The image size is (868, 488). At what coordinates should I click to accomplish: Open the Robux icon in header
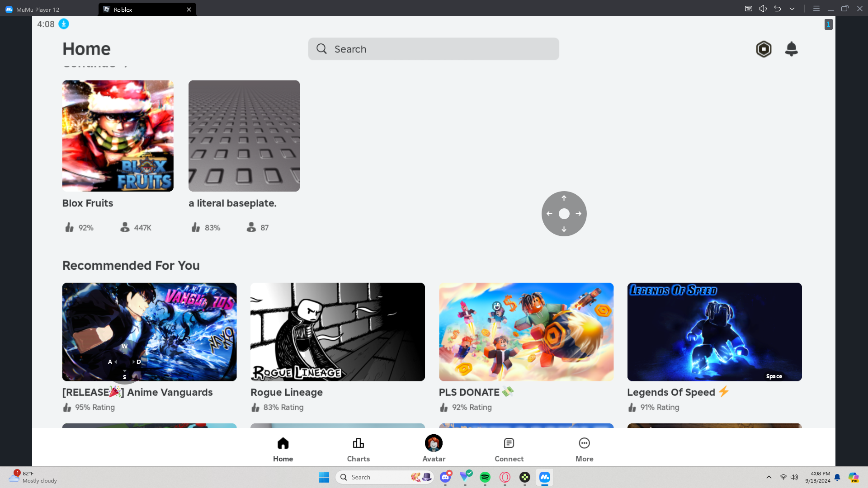tap(764, 49)
